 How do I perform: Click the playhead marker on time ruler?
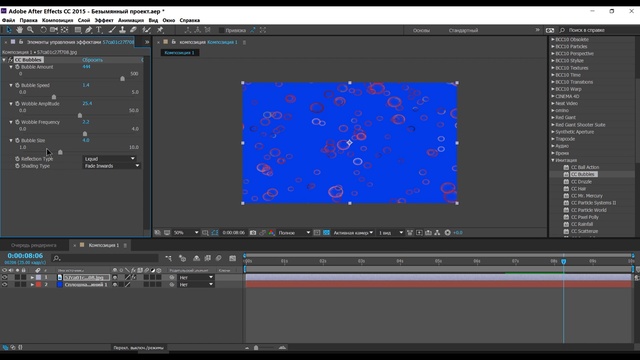click(x=564, y=261)
